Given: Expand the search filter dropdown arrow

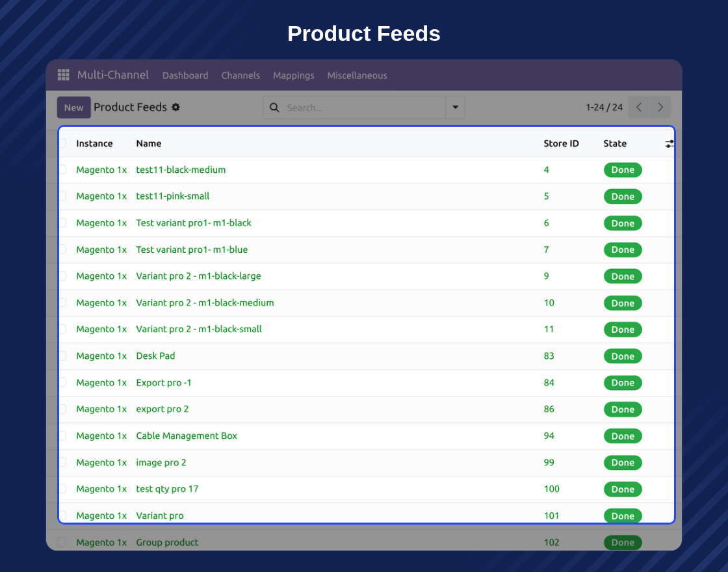Looking at the screenshot, I should click(456, 108).
